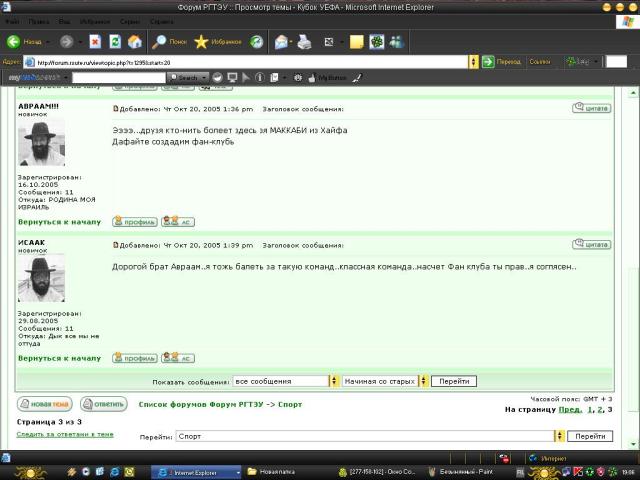Image resolution: width=640 pixels, height=480 pixels.
Task: Click 'Вернуться к началу' link under АВРААМ's post
Action: point(59,222)
